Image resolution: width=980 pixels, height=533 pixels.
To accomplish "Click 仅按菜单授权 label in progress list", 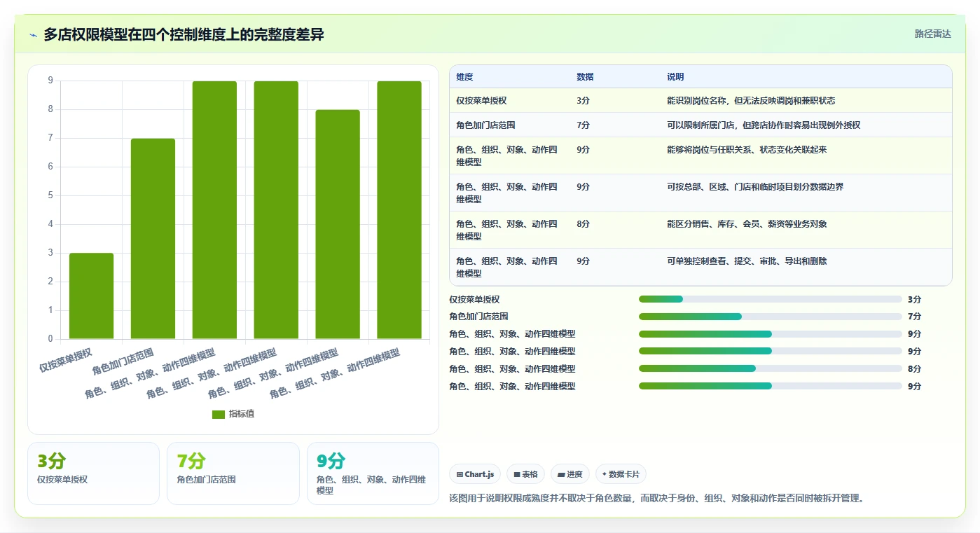I will click(474, 300).
